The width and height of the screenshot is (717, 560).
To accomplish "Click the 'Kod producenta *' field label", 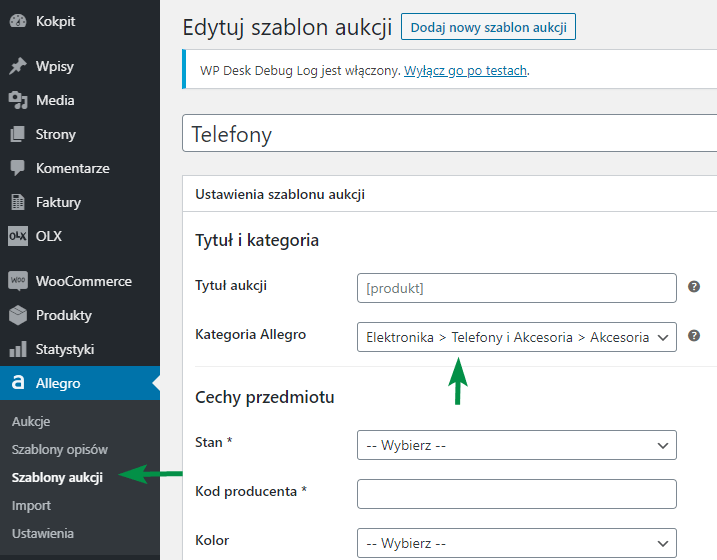I will pyautogui.click(x=251, y=491).
